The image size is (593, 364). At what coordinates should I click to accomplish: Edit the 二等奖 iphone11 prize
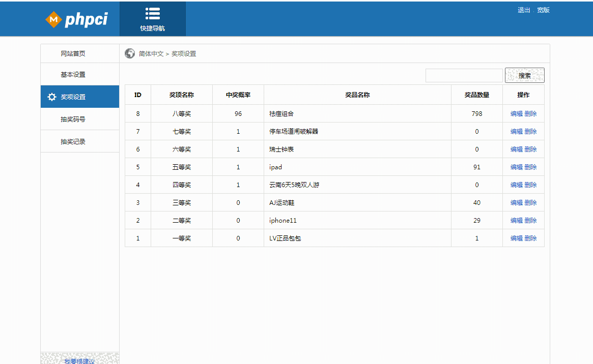point(516,221)
